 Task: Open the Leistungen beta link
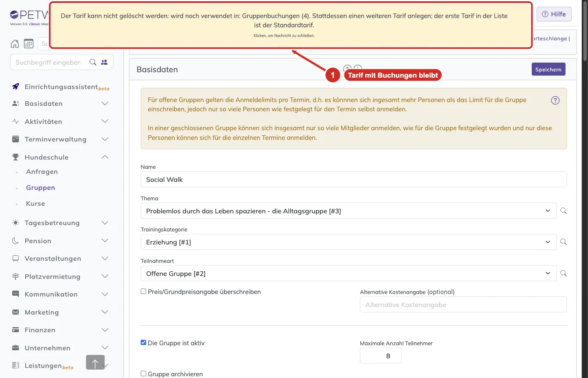(49, 366)
